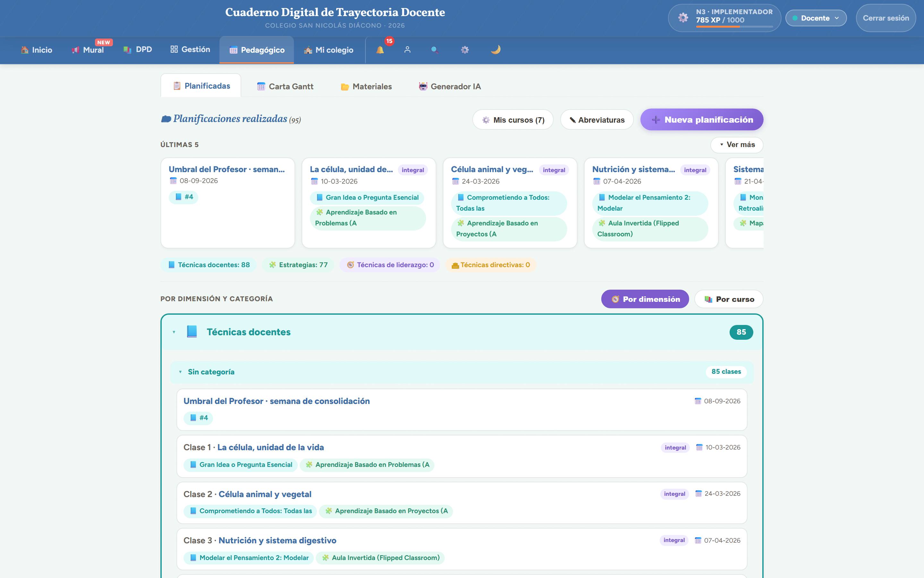Open Mis cursos (7) selector

point(513,120)
